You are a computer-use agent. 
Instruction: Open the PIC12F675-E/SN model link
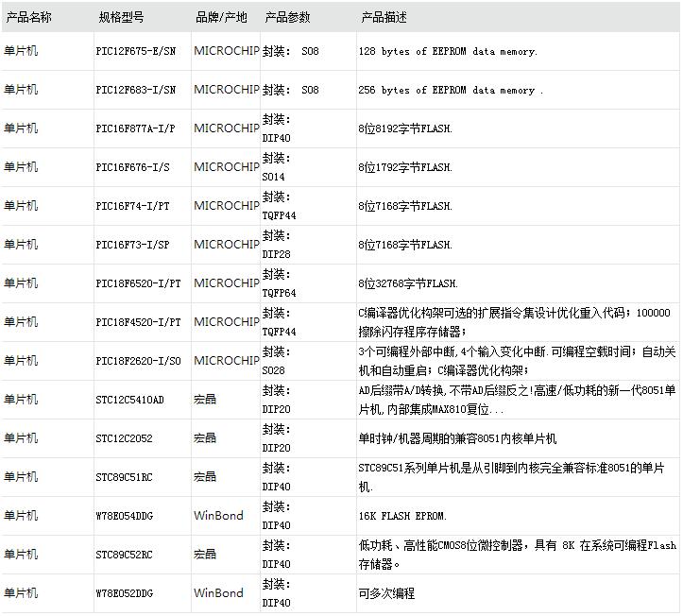coord(136,51)
